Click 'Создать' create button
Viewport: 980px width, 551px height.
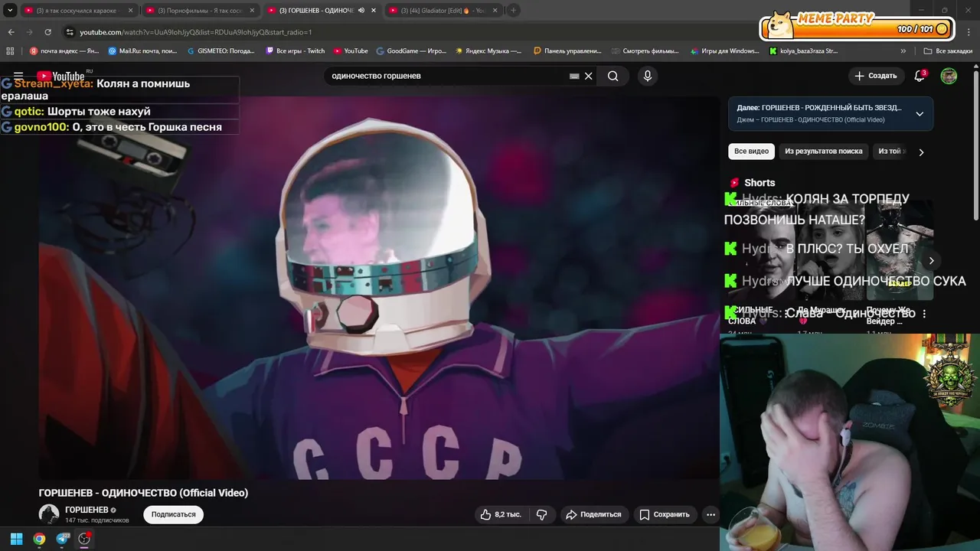[875, 76]
